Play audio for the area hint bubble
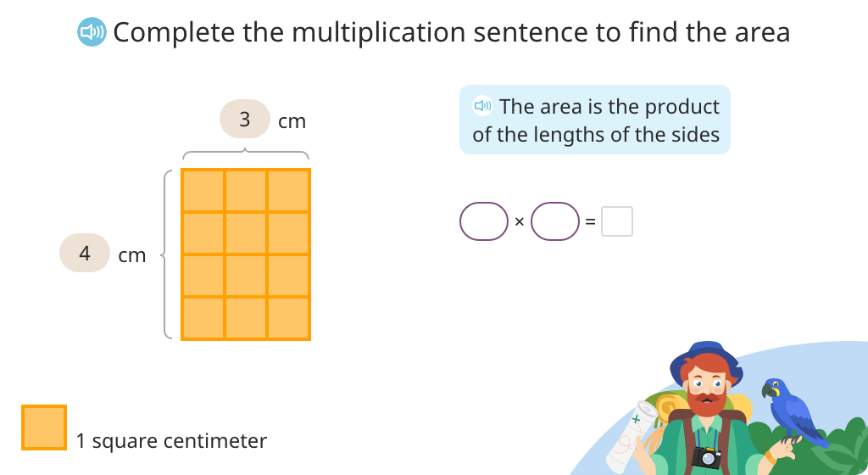The width and height of the screenshot is (868, 475). click(x=482, y=105)
